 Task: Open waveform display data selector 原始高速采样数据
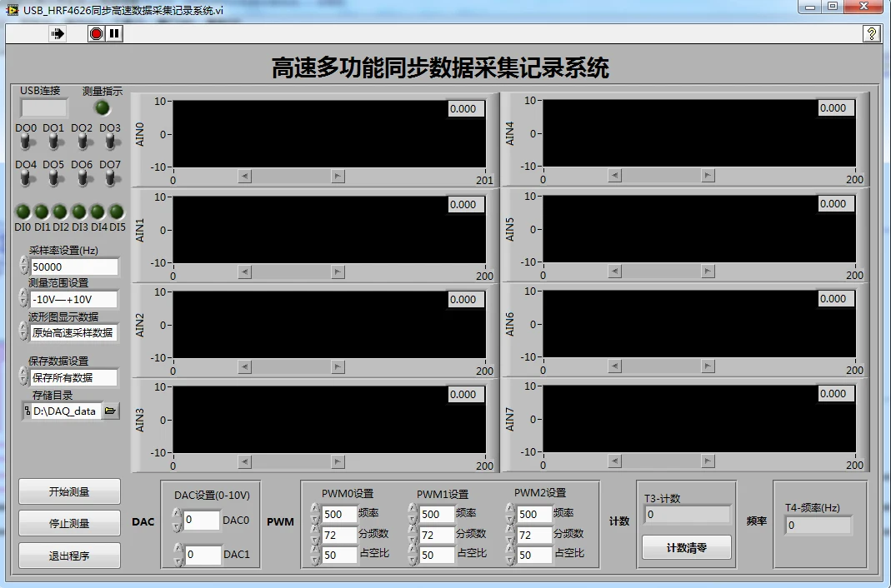point(74,332)
